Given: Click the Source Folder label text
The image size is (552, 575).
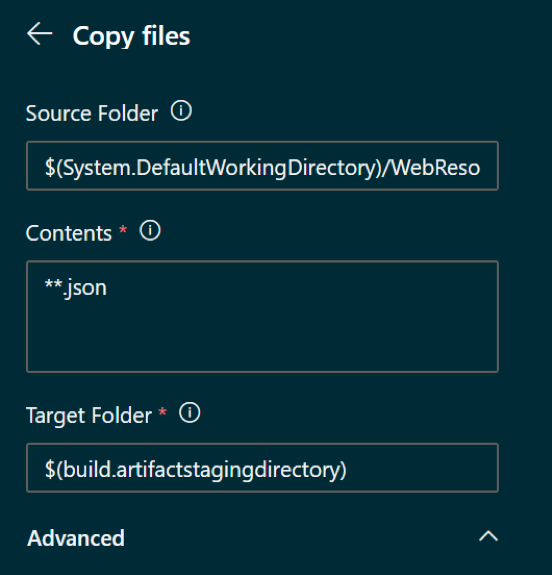Looking at the screenshot, I should pyautogui.click(x=92, y=113).
